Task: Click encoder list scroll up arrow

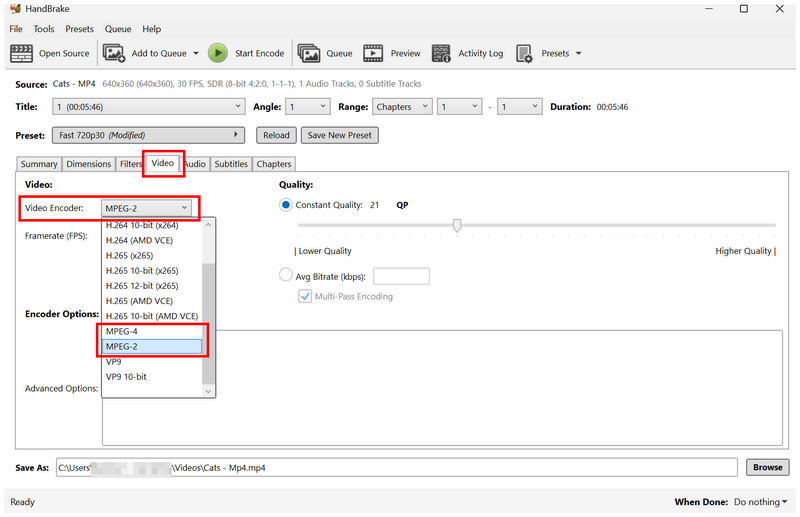Action: point(208,225)
